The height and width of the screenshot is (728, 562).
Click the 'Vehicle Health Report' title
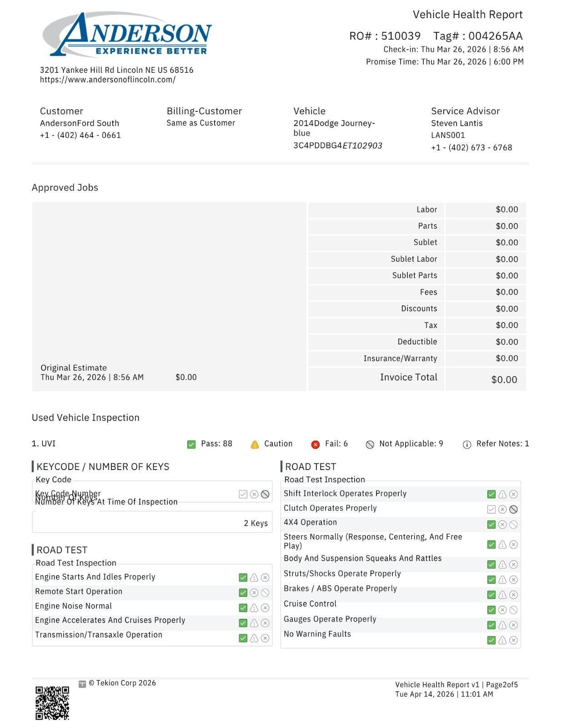point(467,15)
